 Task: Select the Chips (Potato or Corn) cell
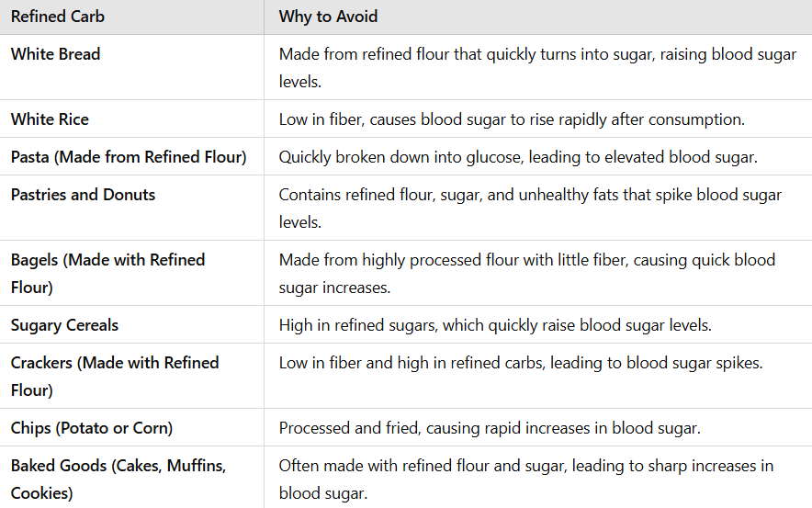point(131,428)
